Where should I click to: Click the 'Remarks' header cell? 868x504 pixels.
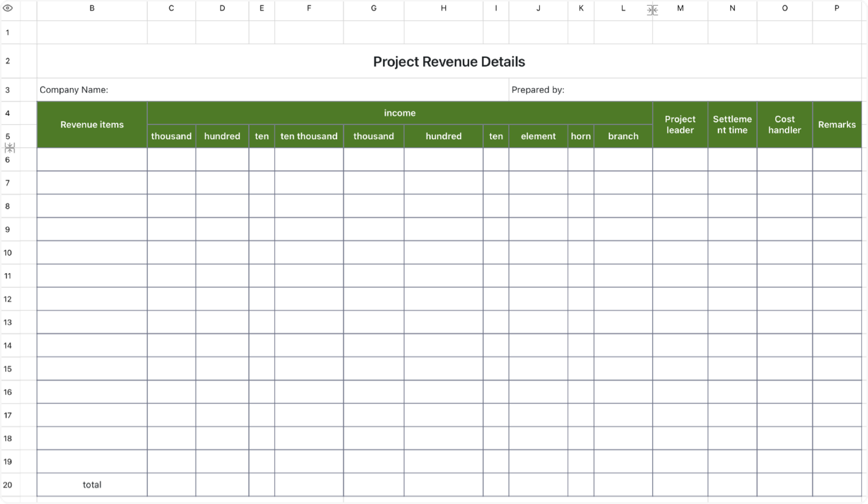(837, 124)
